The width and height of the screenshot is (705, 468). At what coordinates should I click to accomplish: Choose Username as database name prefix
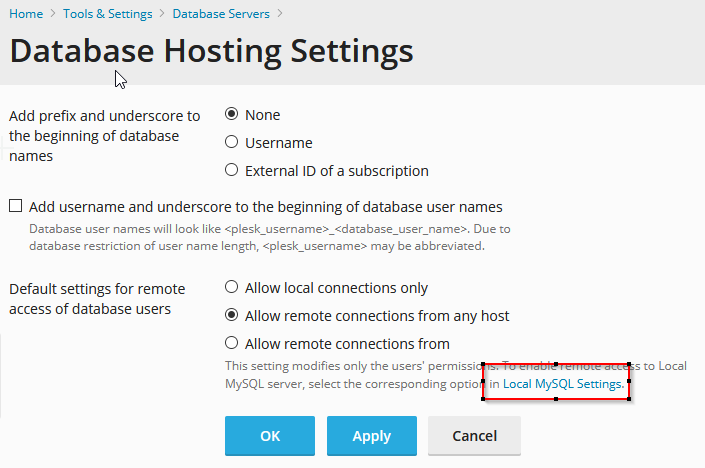[x=232, y=143]
